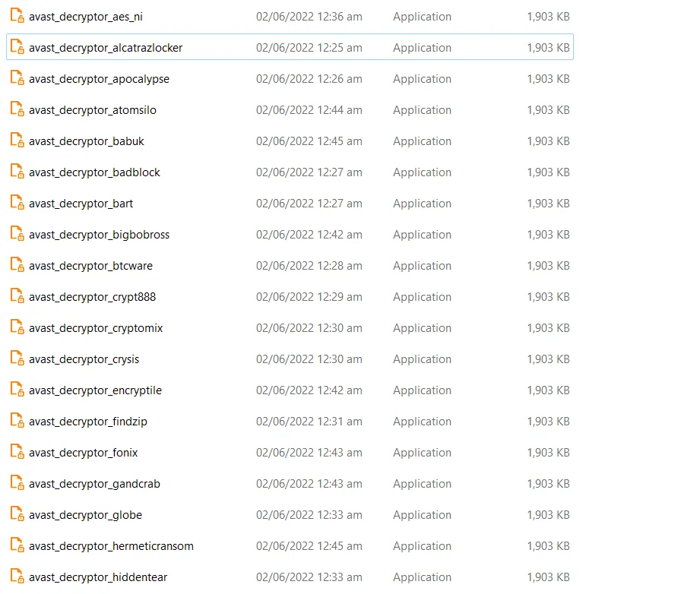Click the 12:28 am date of btcware
The image size is (700, 594).
(x=309, y=266)
